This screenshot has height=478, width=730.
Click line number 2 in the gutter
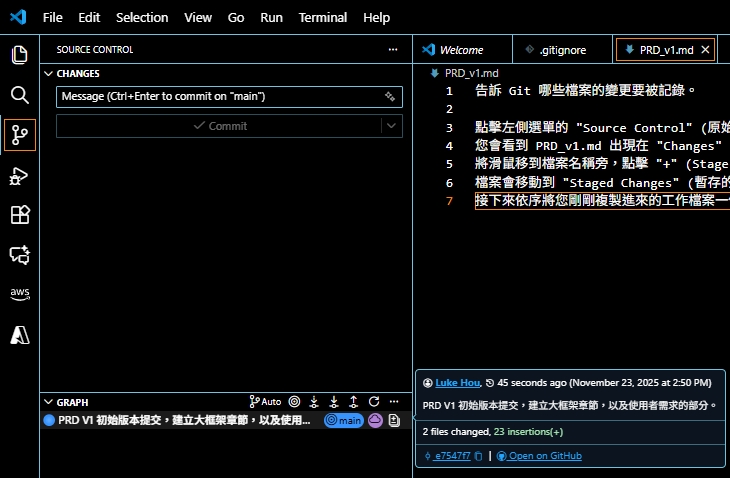coord(449,109)
